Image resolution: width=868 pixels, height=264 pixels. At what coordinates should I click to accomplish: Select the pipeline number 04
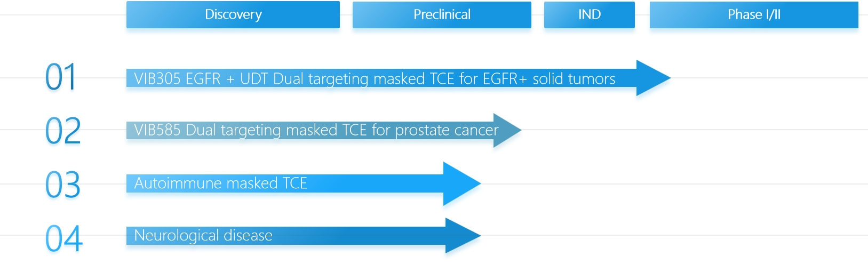pos(64,238)
